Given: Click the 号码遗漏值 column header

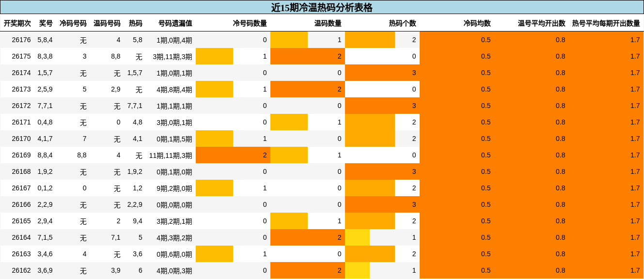Looking at the screenshot, I should point(175,23).
